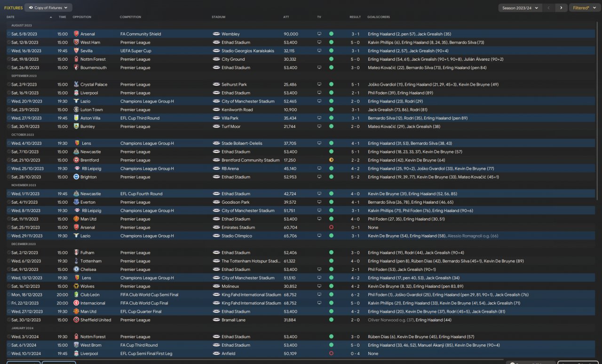Viewport: 602px width, 364px height.
Task: Click the 6 - 2 result against Club León
Action: pos(356,295)
